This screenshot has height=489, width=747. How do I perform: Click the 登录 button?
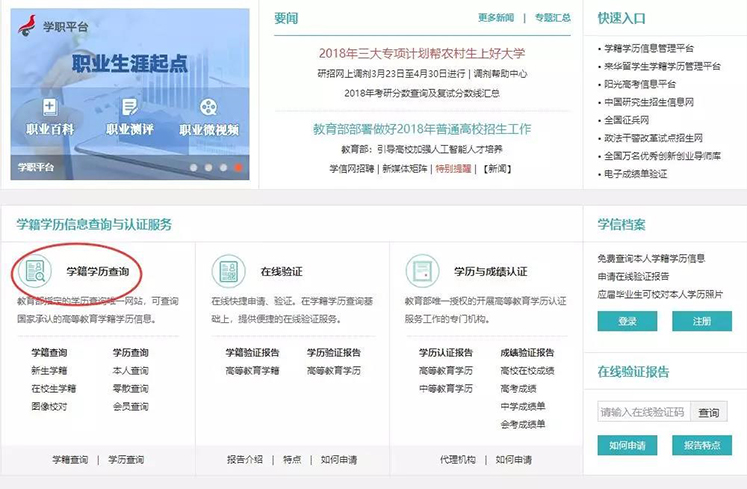[x=627, y=321]
